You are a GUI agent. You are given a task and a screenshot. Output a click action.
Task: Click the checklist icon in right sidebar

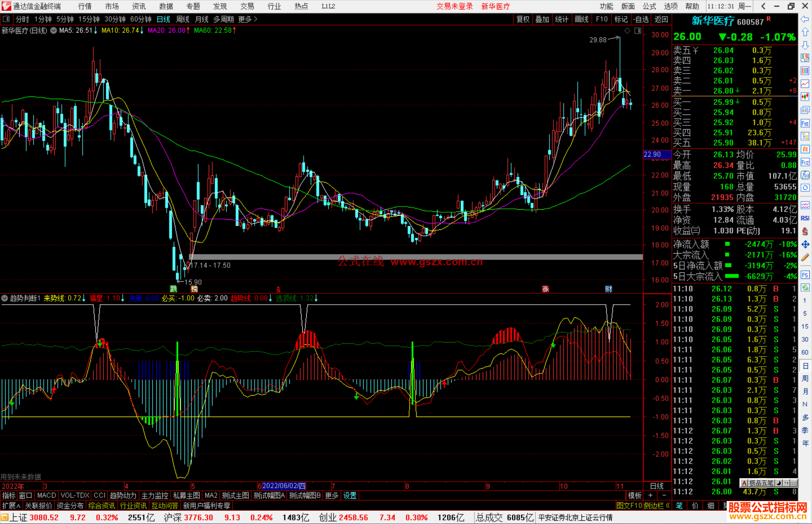805,58
